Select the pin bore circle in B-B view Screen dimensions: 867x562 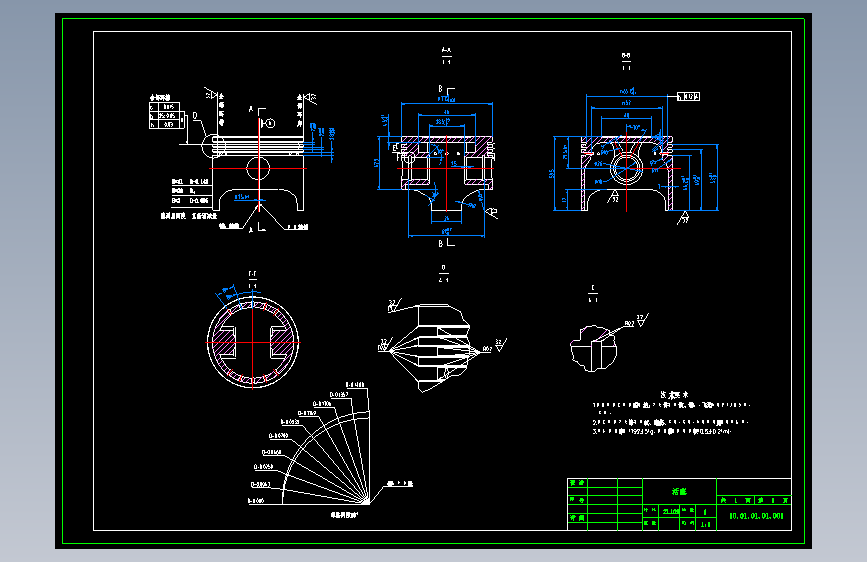626,168
